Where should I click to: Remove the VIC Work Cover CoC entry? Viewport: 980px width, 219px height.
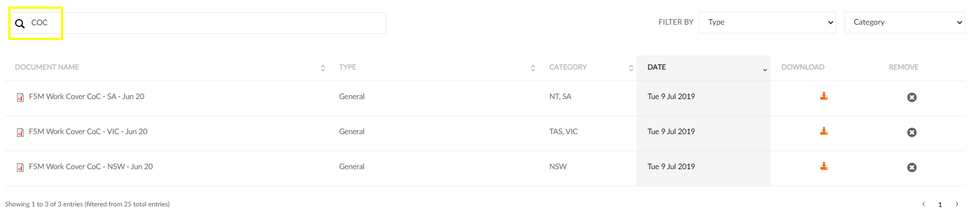pyautogui.click(x=911, y=132)
